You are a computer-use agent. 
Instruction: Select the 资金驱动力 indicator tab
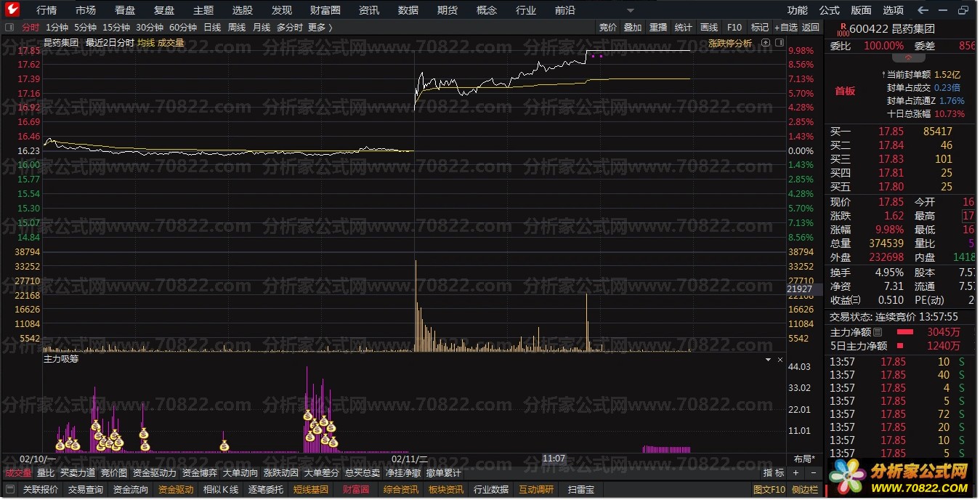click(155, 473)
